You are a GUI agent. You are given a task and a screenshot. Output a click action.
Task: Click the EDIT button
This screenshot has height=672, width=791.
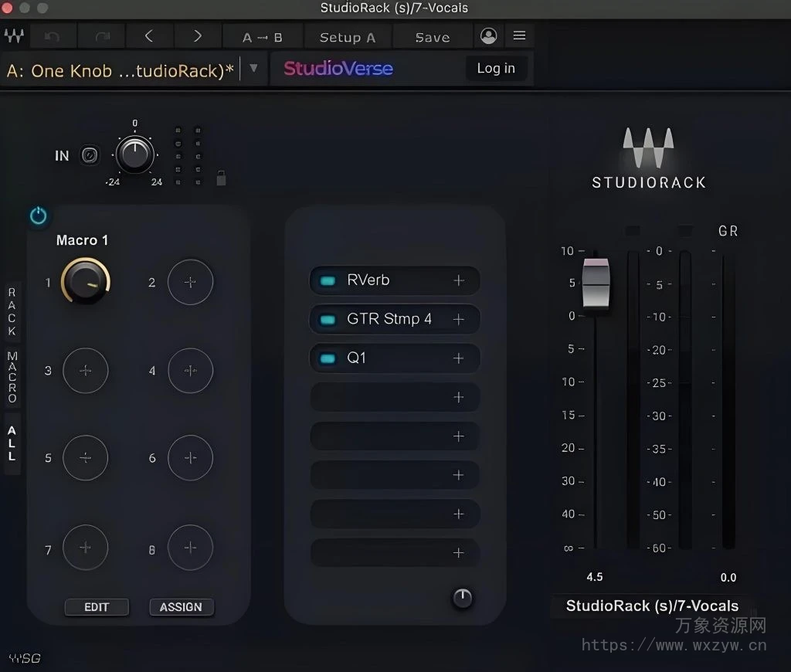pos(97,607)
